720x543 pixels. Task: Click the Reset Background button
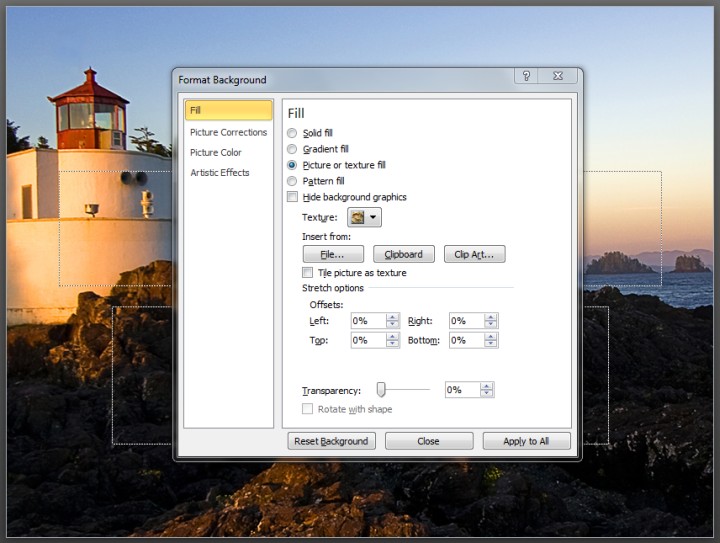tap(331, 441)
